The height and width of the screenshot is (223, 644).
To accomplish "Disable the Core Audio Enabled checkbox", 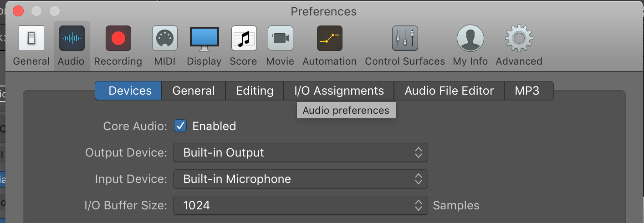I will click(181, 126).
